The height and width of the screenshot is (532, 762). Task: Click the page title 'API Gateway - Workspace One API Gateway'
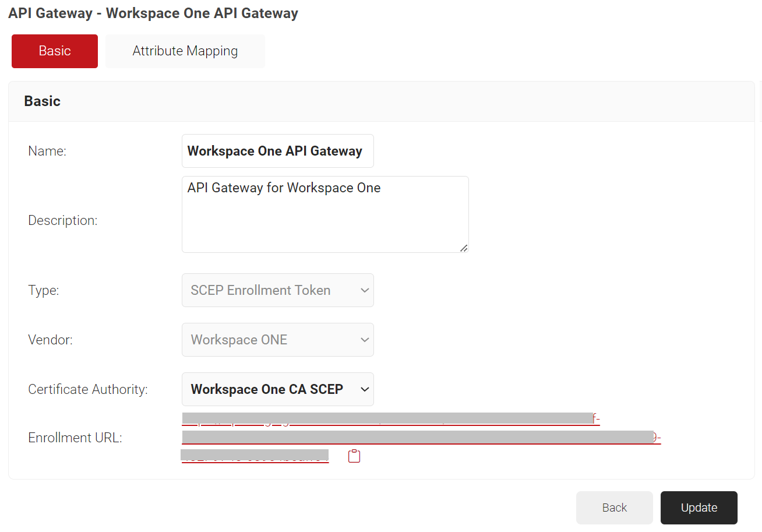[x=153, y=13]
